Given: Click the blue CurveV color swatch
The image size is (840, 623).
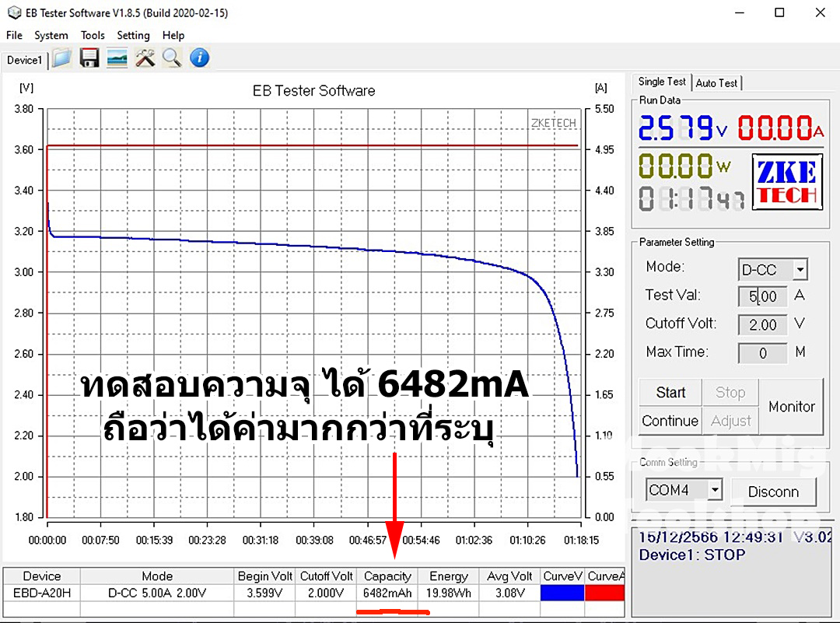Looking at the screenshot, I should (x=562, y=592).
